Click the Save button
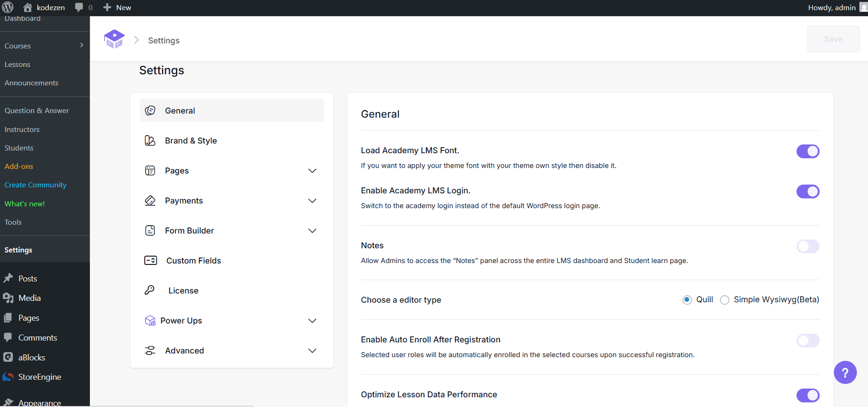This screenshot has height=407, width=868. (833, 39)
